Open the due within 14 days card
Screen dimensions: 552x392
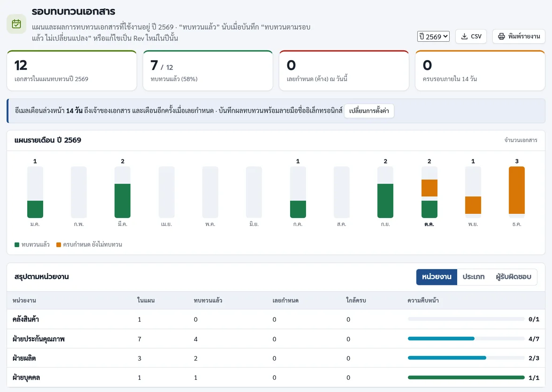(x=480, y=71)
